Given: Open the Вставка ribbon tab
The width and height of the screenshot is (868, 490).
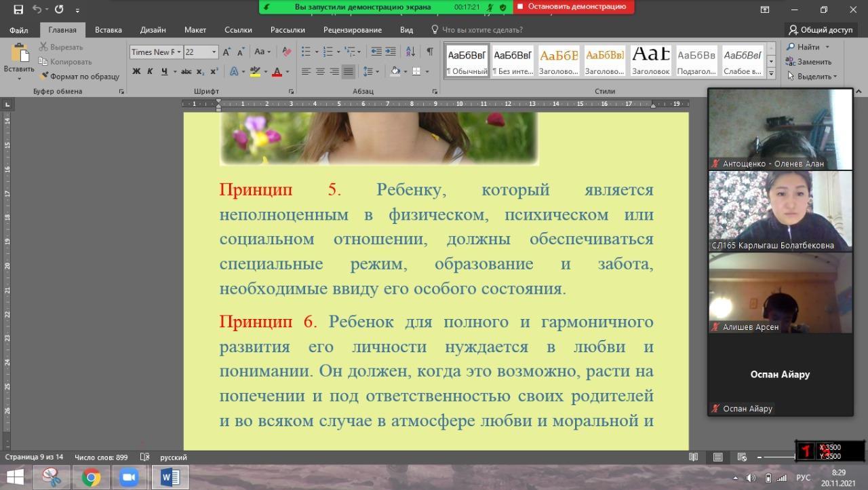Looking at the screenshot, I should tap(108, 30).
